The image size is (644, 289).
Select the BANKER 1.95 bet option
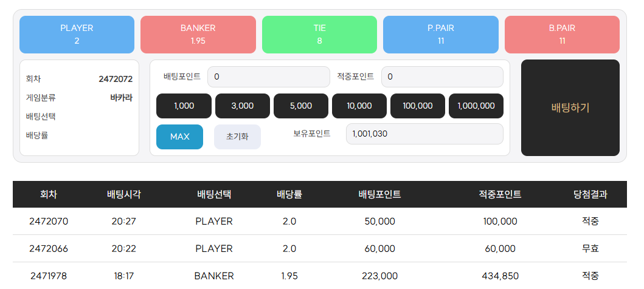[198, 35]
